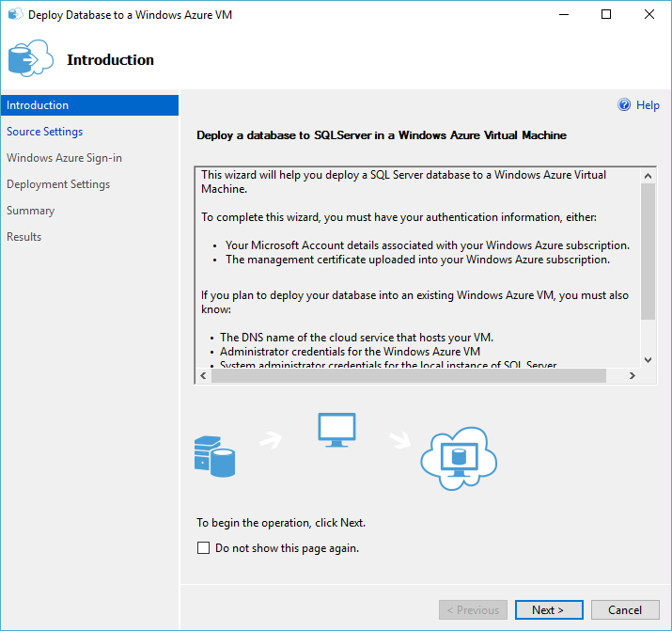
Task: Click the source database server icon
Action: 214,456
